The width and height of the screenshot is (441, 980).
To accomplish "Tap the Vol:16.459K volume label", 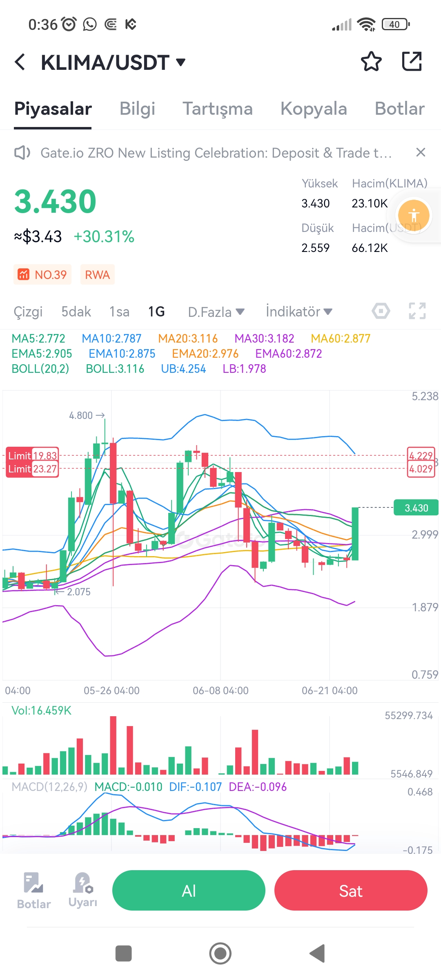I will [x=41, y=710].
